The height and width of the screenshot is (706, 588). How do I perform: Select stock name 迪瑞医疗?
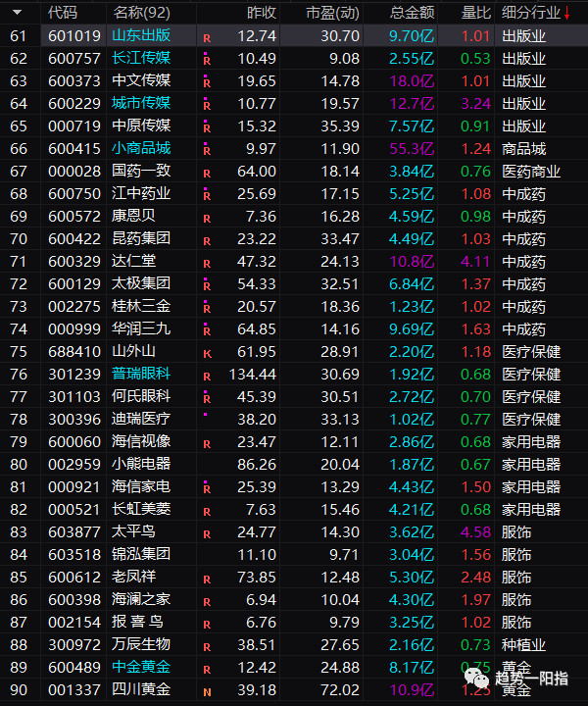[x=141, y=419]
